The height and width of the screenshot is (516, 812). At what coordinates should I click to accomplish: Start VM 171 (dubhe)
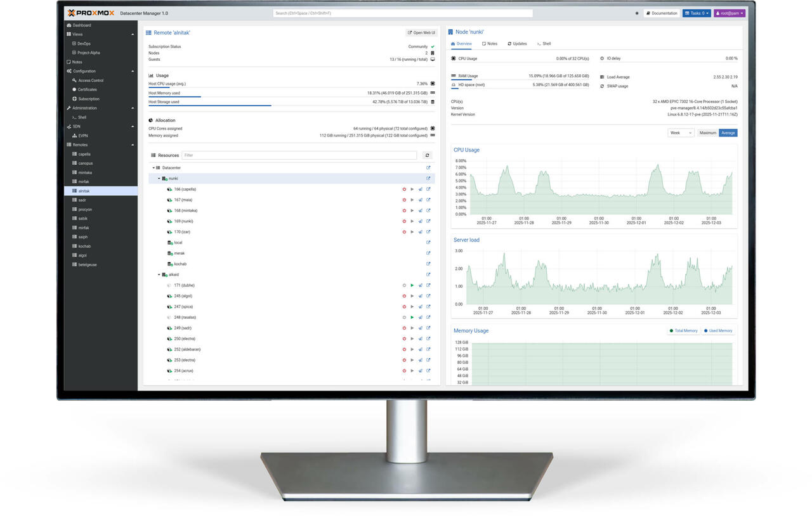[412, 285]
